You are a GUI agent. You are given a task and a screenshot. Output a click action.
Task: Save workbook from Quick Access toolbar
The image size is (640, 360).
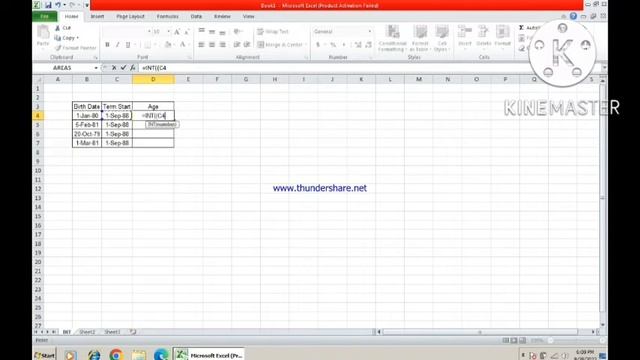tap(48, 5)
